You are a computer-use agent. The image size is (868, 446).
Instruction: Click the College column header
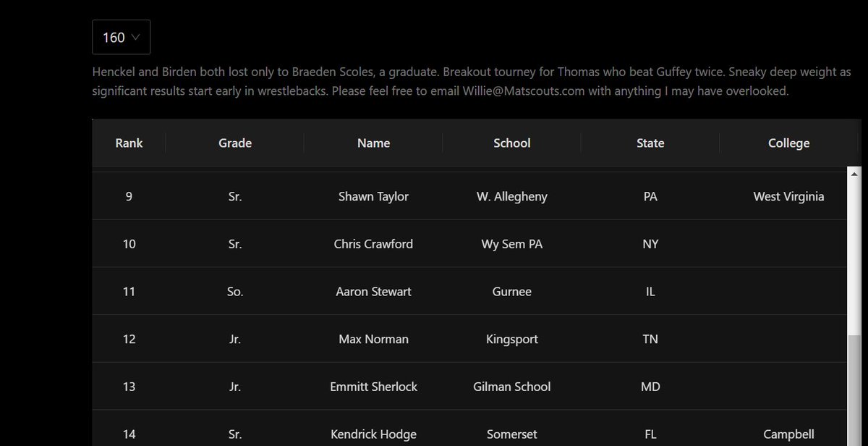point(788,143)
